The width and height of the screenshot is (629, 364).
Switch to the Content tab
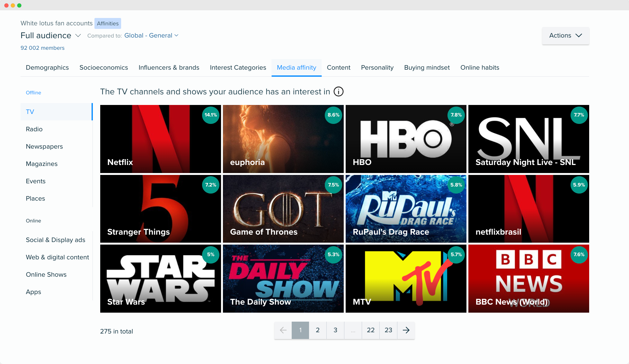[339, 68]
